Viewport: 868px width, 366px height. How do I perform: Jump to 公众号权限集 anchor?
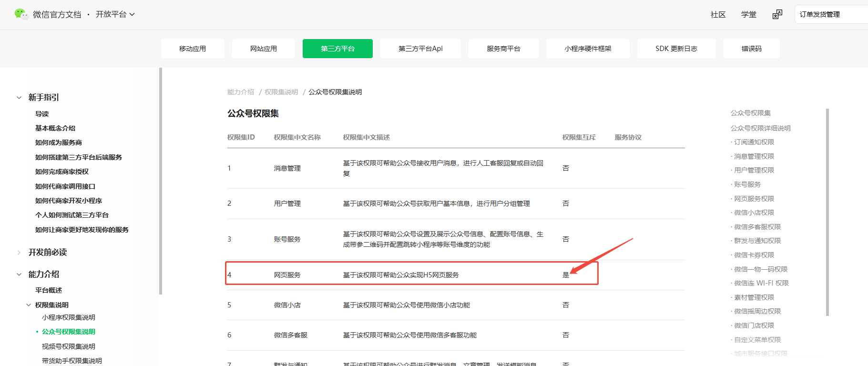pos(751,113)
